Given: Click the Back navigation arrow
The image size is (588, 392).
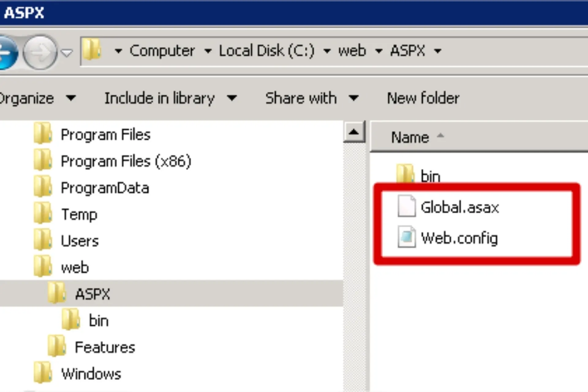Looking at the screenshot, I should tap(8, 51).
